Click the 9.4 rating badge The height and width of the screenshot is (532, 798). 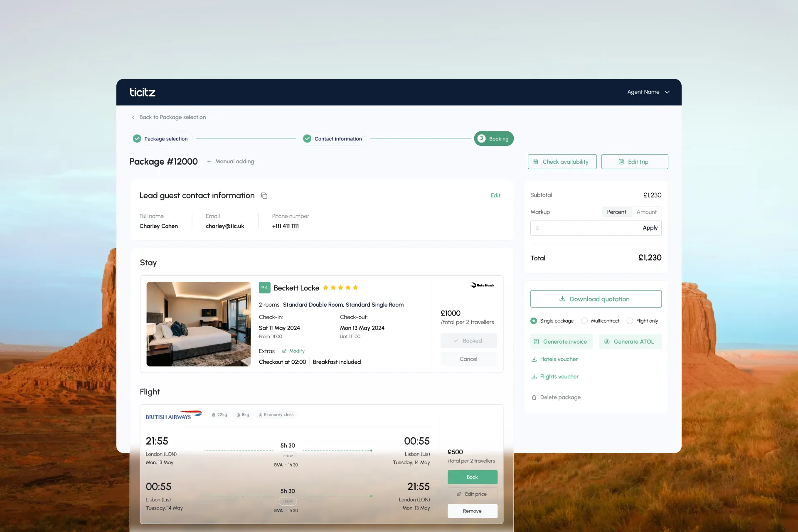pos(264,288)
